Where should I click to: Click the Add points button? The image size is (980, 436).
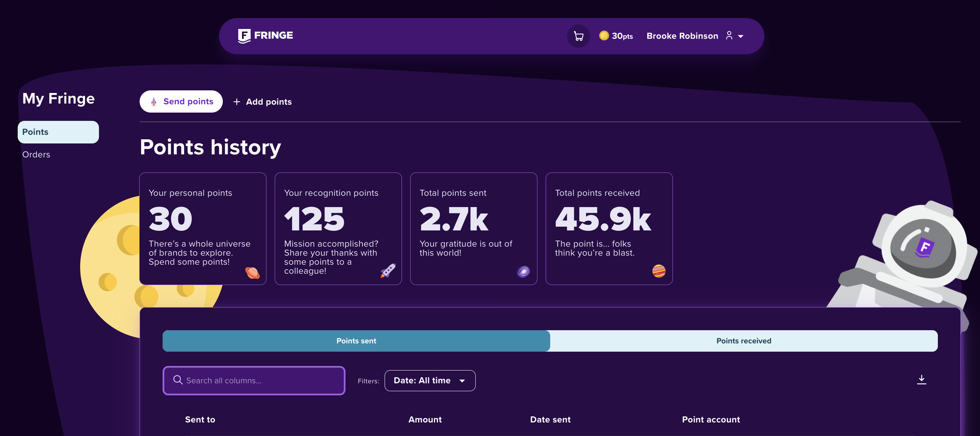tap(263, 102)
